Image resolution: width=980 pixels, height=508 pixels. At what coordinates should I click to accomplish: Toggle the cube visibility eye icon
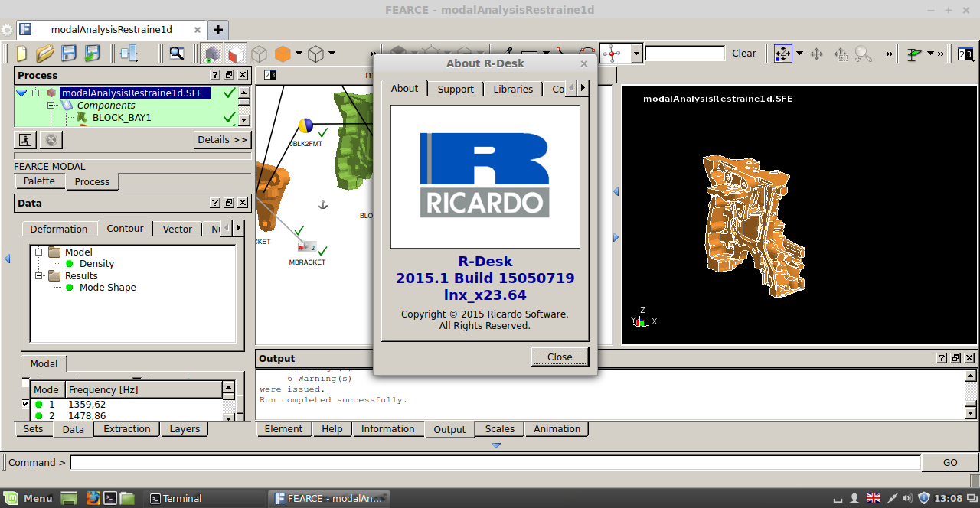212,54
